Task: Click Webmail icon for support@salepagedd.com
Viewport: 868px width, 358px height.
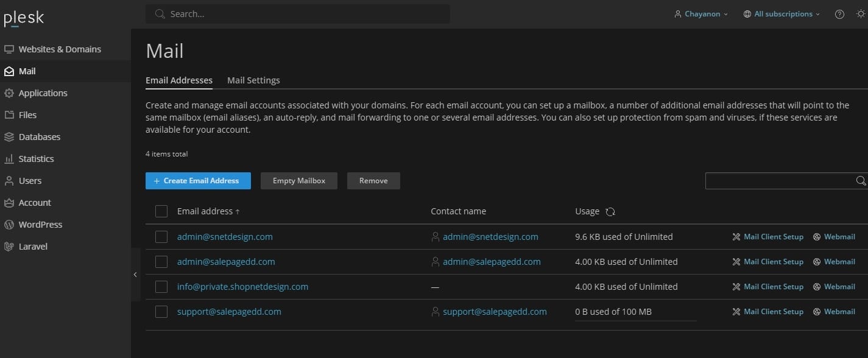Action: (817, 312)
